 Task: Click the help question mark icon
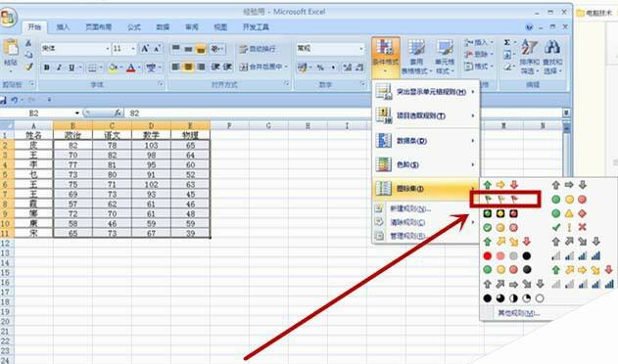click(529, 27)
